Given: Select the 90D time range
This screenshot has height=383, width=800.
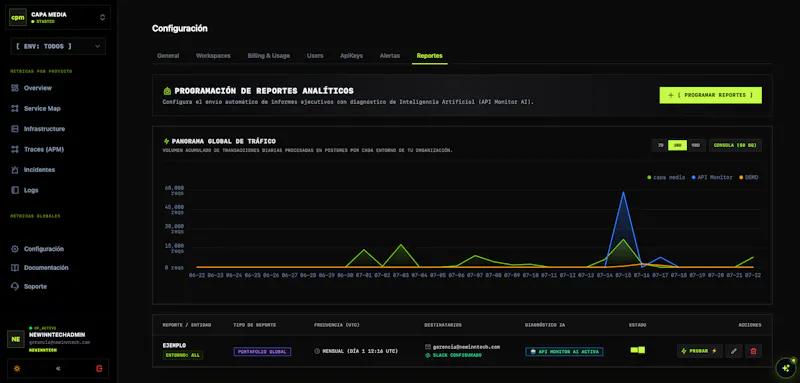Looking at the screenshot, I should pyautogui.click(x=695, y=145).
